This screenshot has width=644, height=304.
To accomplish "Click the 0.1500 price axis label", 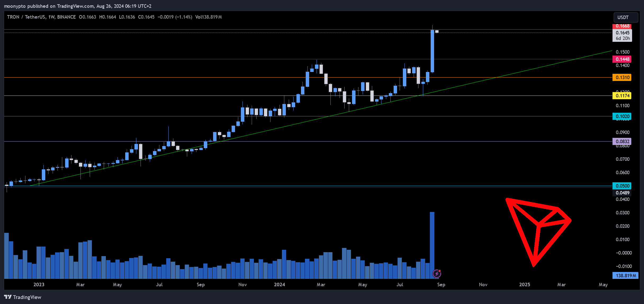I will (x=623, y=52).
